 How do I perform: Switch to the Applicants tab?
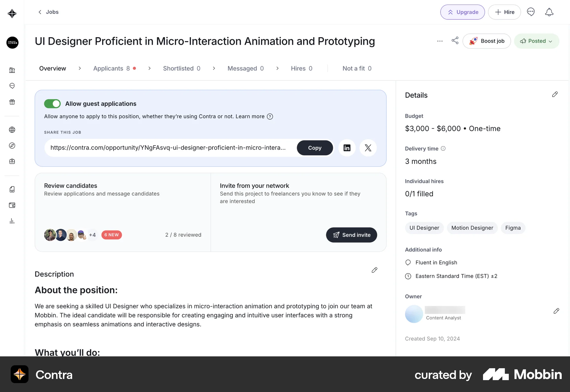coord(112,68)
